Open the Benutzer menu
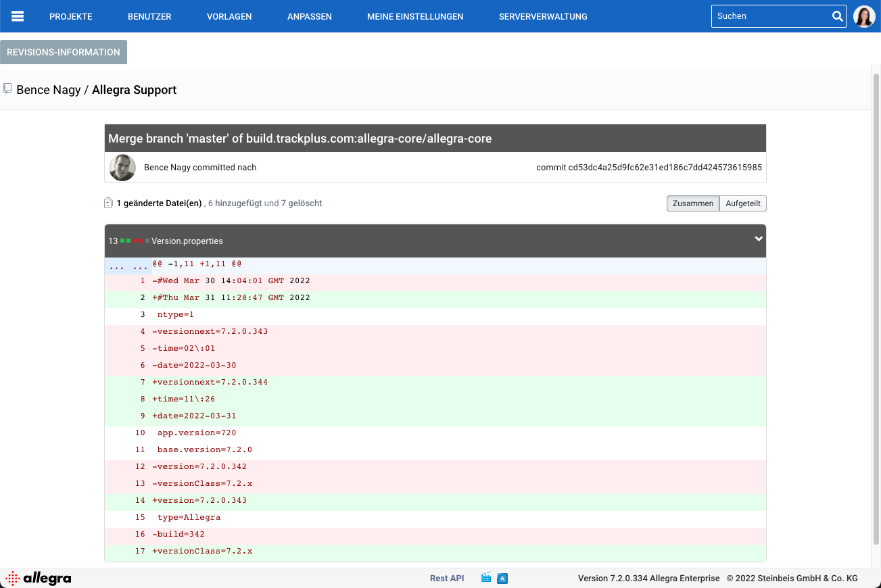 click(149, 16)
